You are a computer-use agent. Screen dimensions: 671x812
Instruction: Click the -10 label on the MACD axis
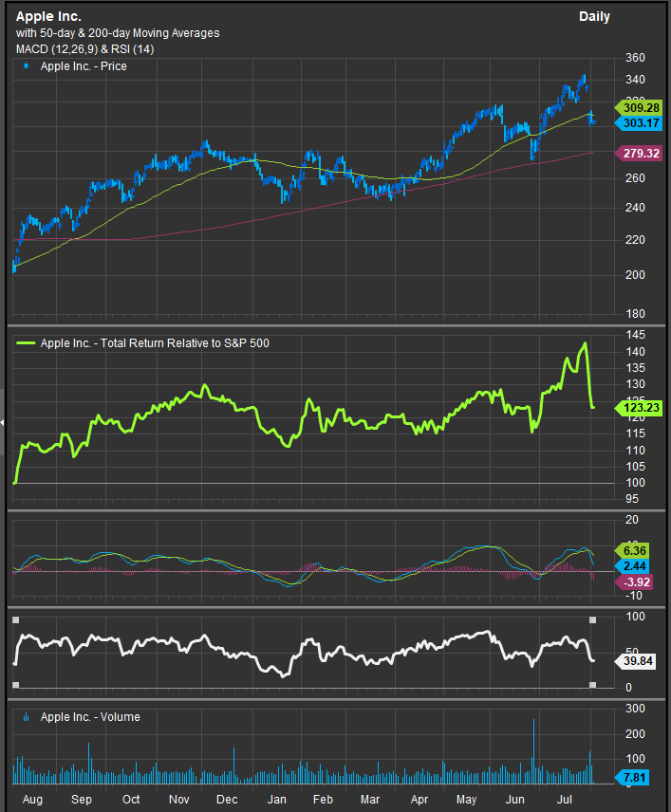632,596
